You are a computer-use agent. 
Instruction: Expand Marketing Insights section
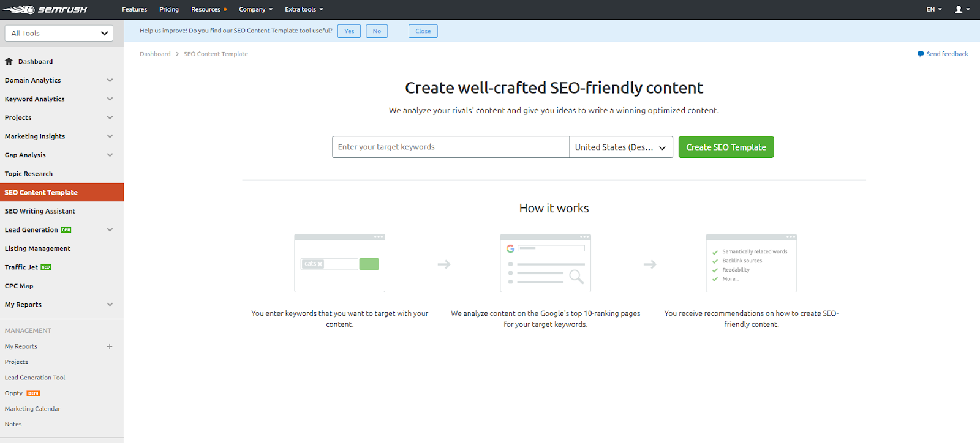coord(110,136)
